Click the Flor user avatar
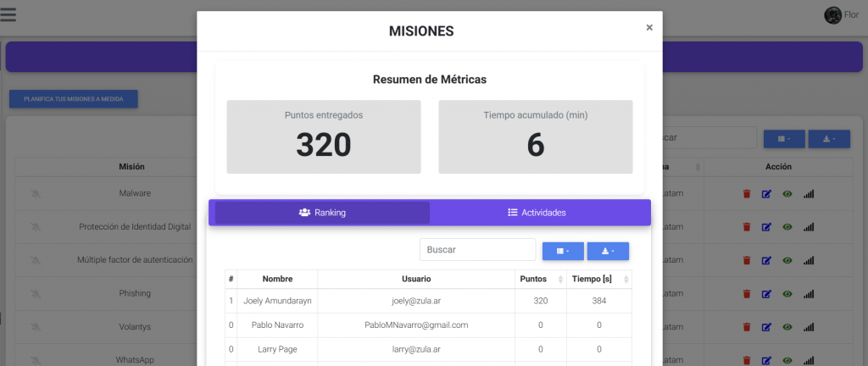The image size is (868, 366). 832,14
